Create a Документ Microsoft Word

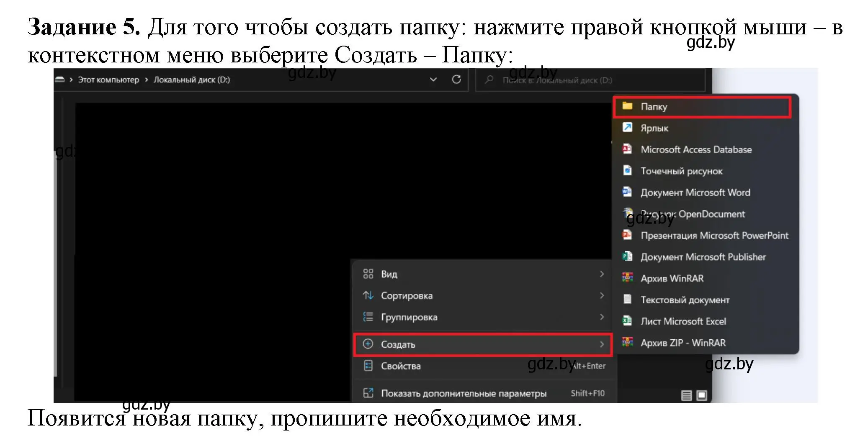pos(702,193)
